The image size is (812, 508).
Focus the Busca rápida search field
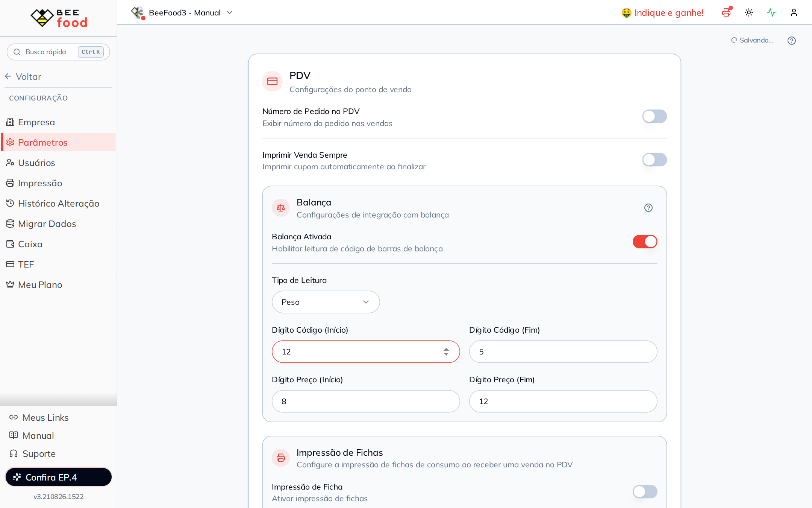[x=58, y=52]
